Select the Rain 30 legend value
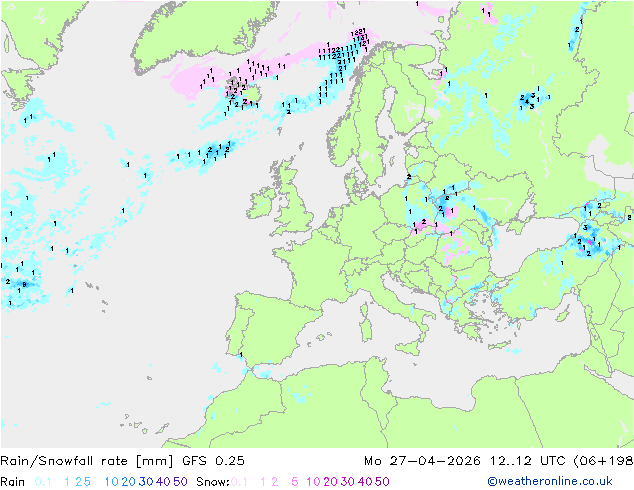The height and width of the screenshot is (490, 634). tap(146, 482)
